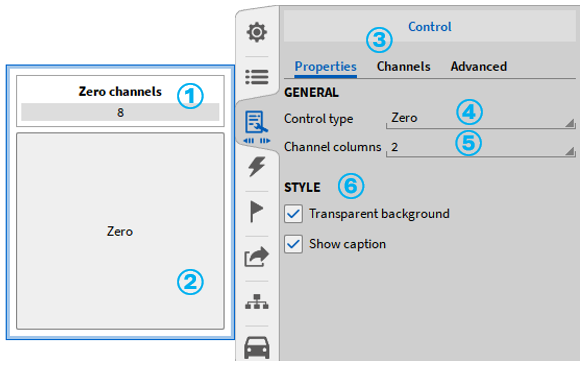Switch to the Advanced tab
Image resolution: width=587 pixels, height=365 pixels.
(x=479, y=67)
